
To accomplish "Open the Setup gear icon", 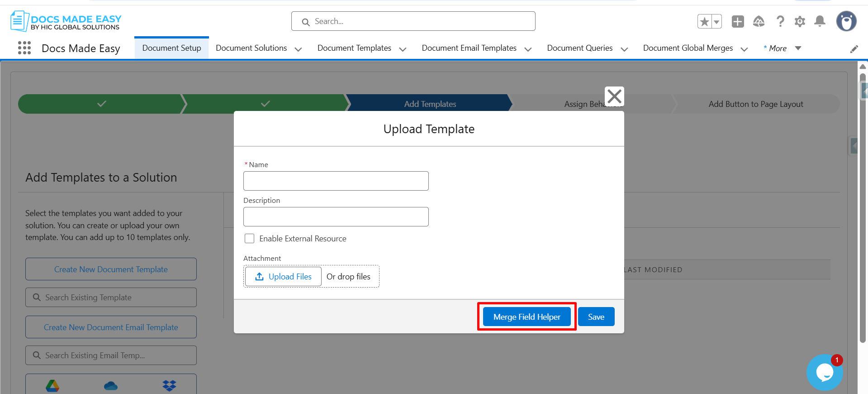I will coord(800,21).
